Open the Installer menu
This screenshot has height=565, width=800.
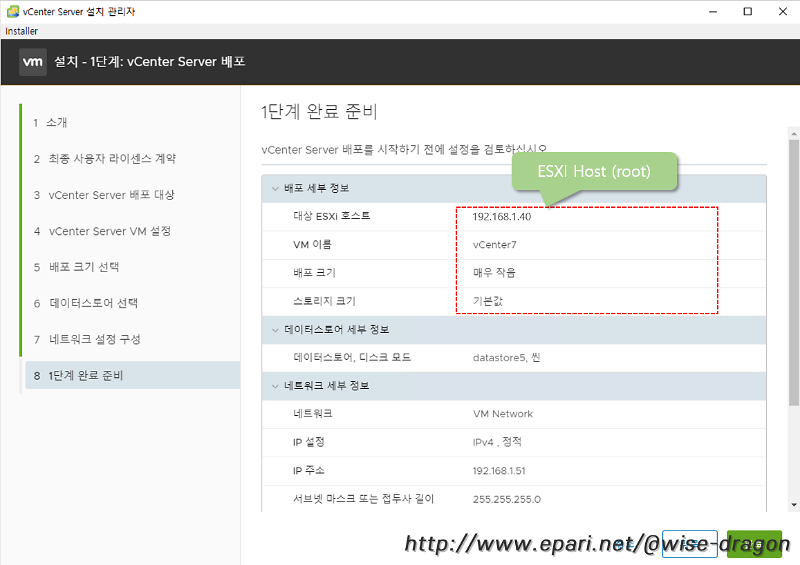click(x=21, y=31)
